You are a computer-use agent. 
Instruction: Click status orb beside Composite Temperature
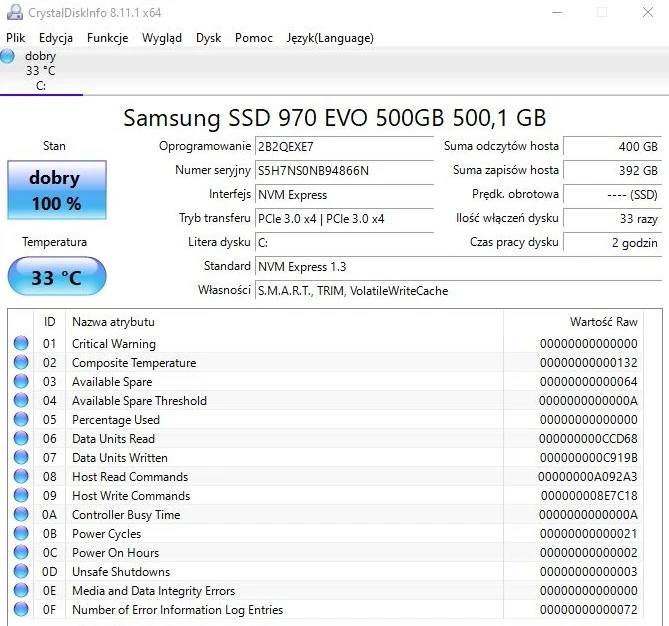(x=21, y=363)
